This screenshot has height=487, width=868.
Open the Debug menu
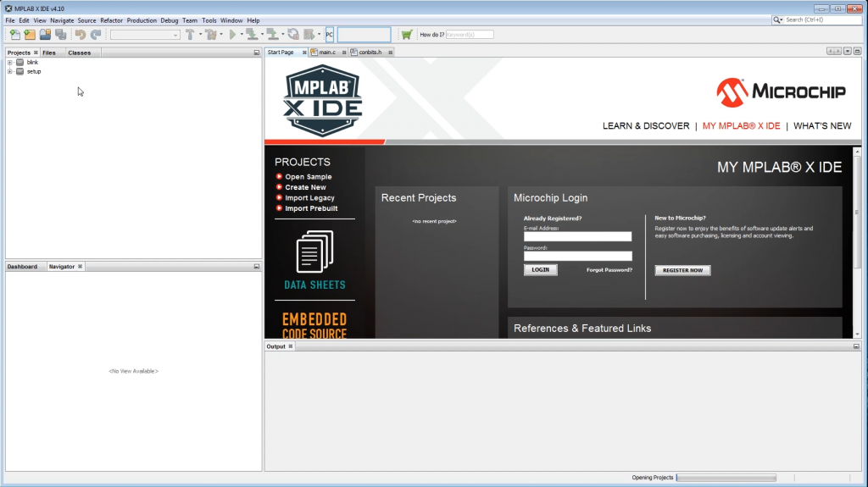click(170, 20)
